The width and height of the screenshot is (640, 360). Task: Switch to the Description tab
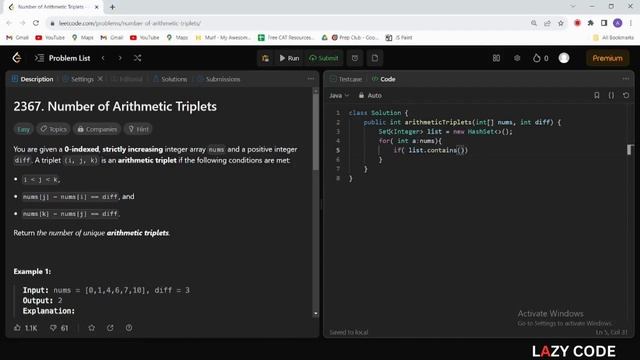point(32,79)
